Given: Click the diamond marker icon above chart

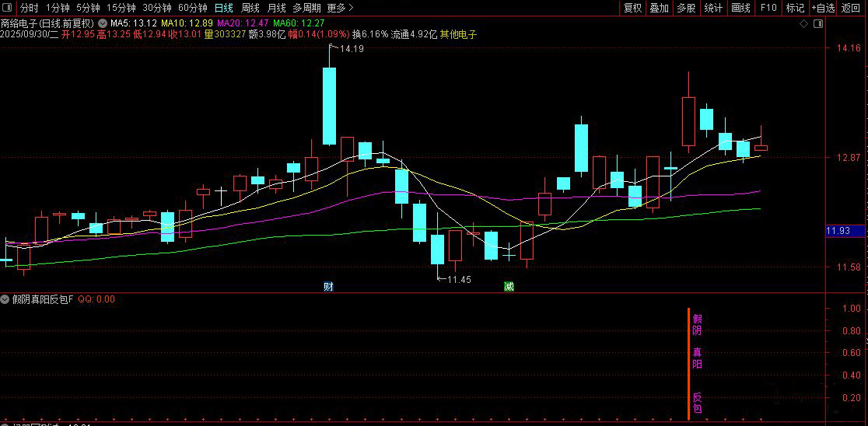Looking at the screenshot, I should (x=803, y=24).
